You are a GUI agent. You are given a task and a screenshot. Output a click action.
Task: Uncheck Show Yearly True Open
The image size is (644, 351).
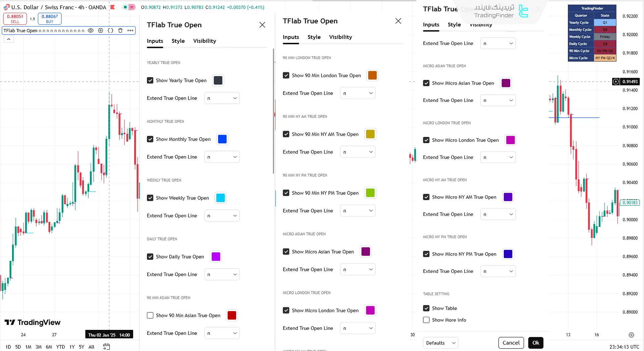click(x=150, y=80)
